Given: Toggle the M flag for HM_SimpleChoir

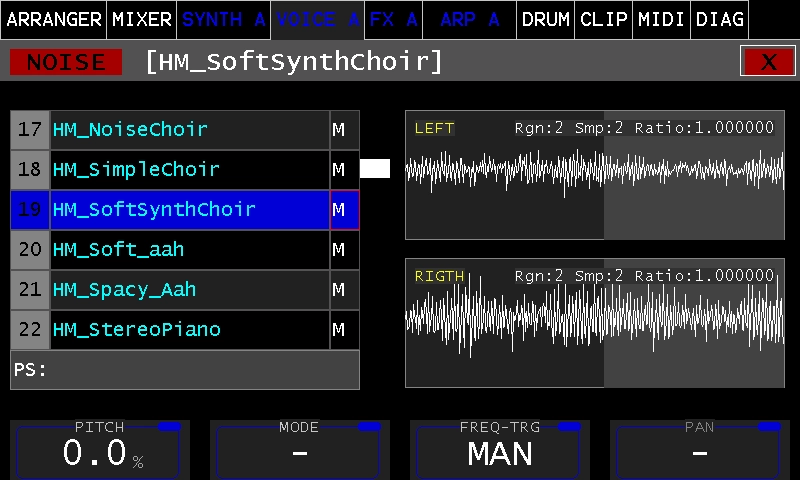Looking at the screenshot, I should (344, 169).
